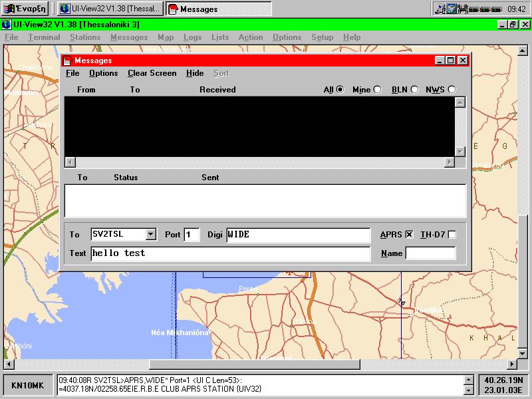532x399 pixels.
Task: Click the Digi field containing WIDE
Action: coord(299,235)
